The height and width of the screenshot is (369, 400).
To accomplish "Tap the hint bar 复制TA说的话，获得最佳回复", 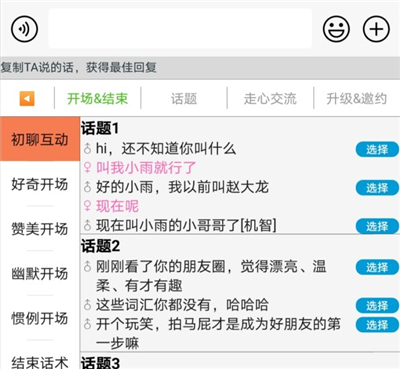I will (200, 68).
